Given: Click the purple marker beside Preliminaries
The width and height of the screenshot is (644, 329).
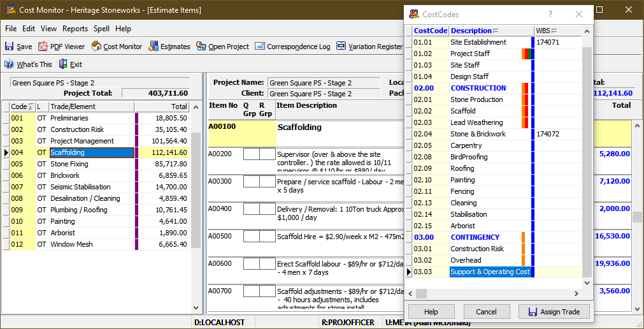Looking at the screenshot, I should point(137,118).
